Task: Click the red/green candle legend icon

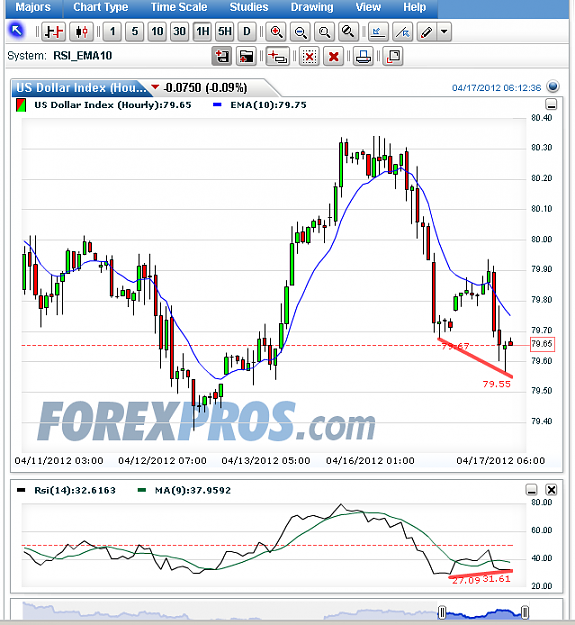Action: 21,105
